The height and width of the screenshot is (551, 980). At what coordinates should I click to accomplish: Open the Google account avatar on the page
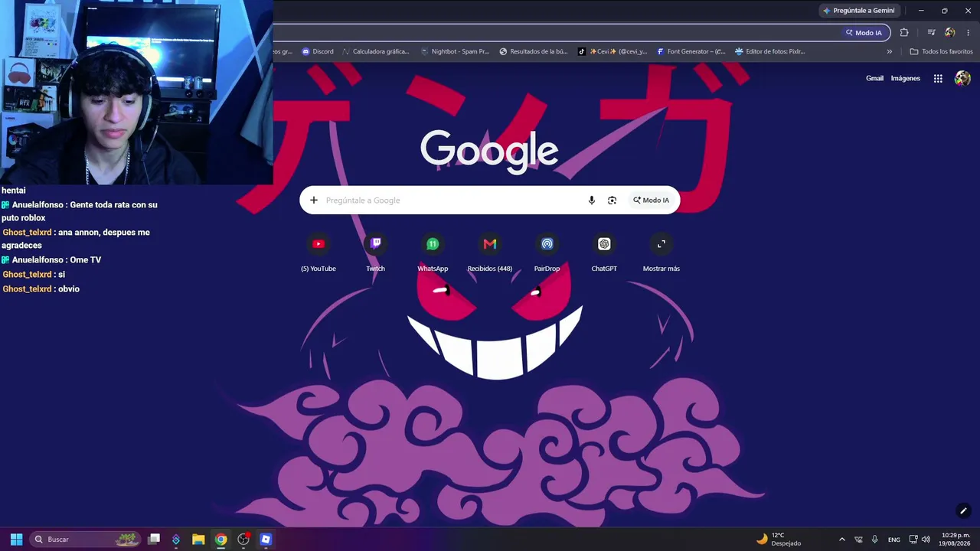pos(962,78)
